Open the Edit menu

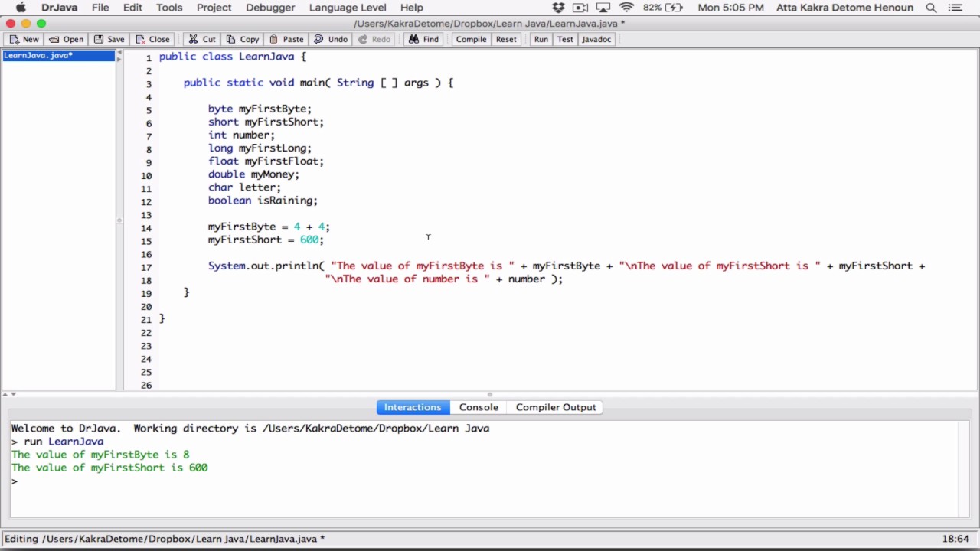132,8
